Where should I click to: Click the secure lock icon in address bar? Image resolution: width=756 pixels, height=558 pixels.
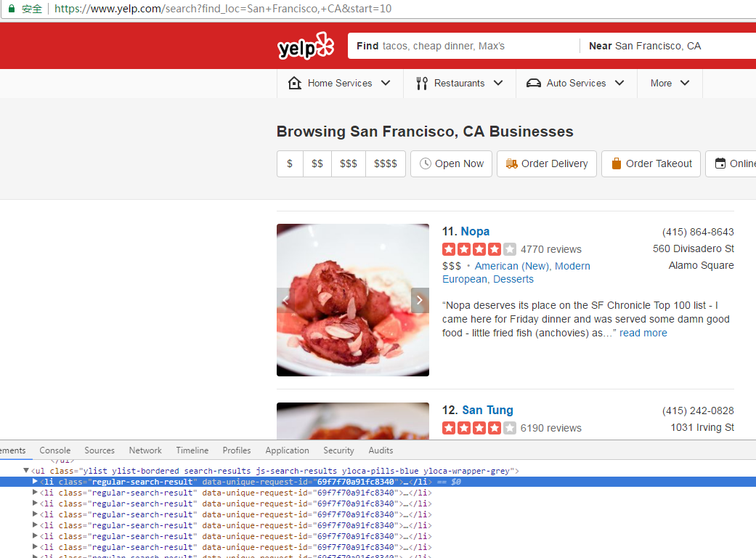click(12, 9)
